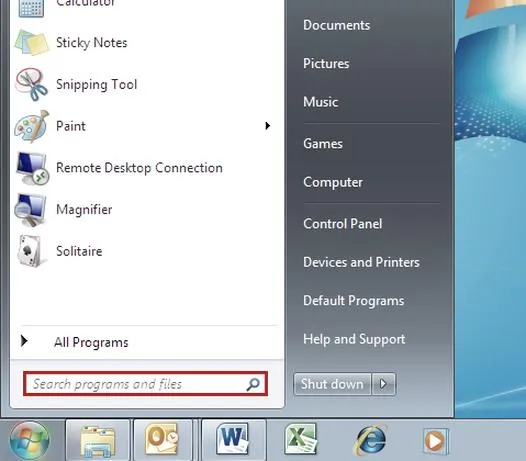Open Outlook from the taskbar
Viewport: 526px width, 461px height.
pos(162,440)
